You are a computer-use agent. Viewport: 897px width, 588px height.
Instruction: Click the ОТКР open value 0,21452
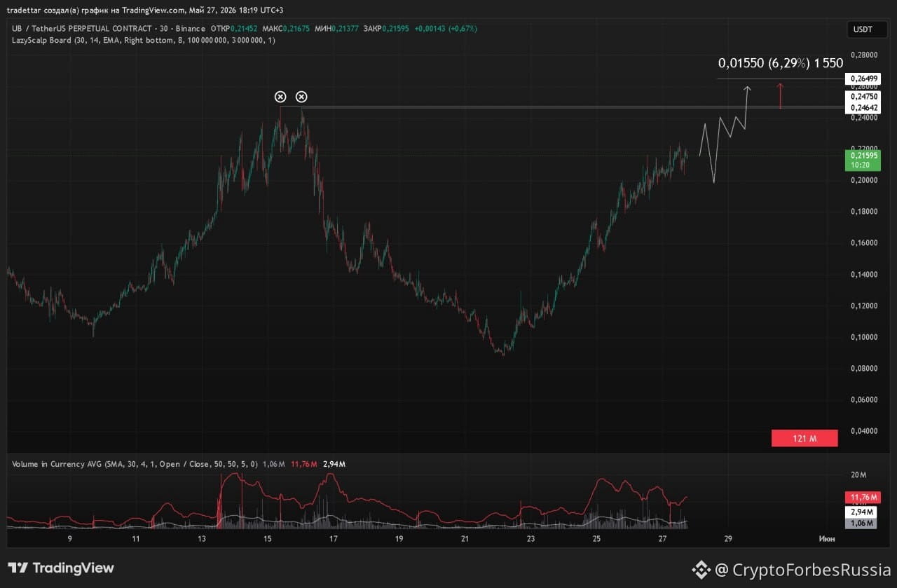pos(244,29)
